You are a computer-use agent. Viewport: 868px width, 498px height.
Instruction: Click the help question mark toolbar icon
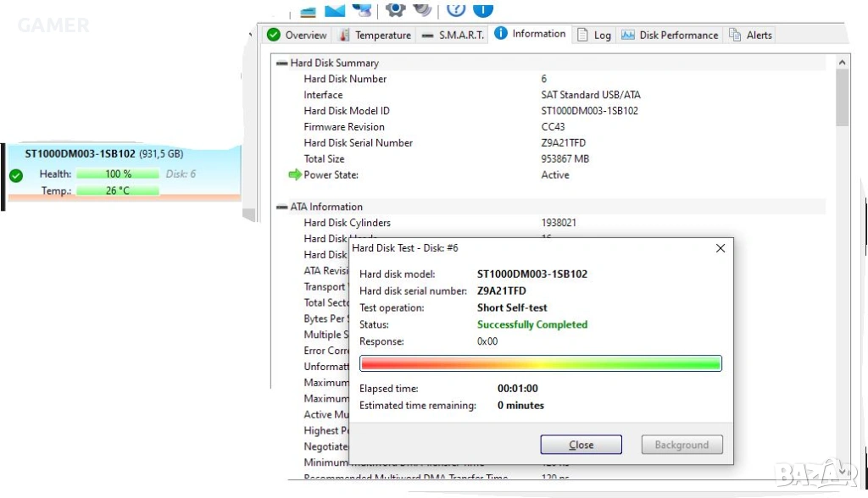[x=456, y=8]
